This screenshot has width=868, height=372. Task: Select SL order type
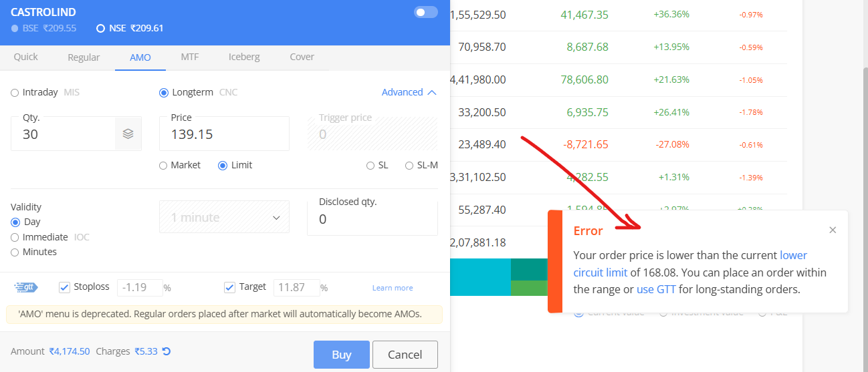pos(377,166)
